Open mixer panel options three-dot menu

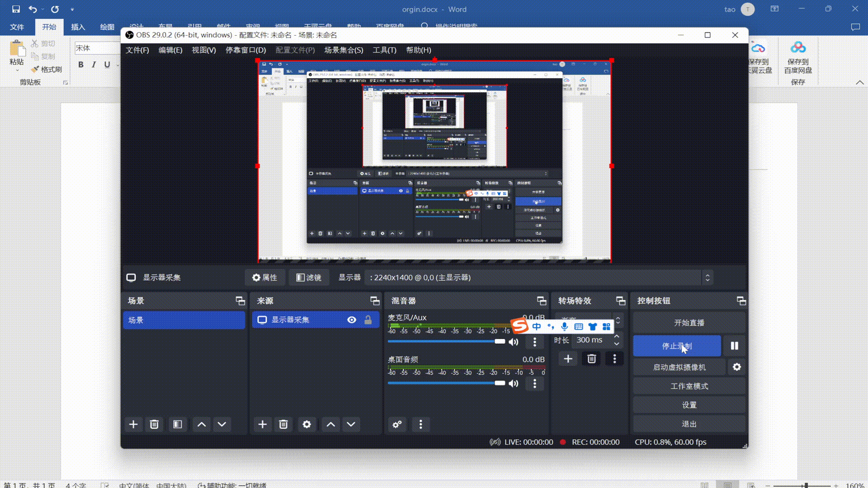421,424
